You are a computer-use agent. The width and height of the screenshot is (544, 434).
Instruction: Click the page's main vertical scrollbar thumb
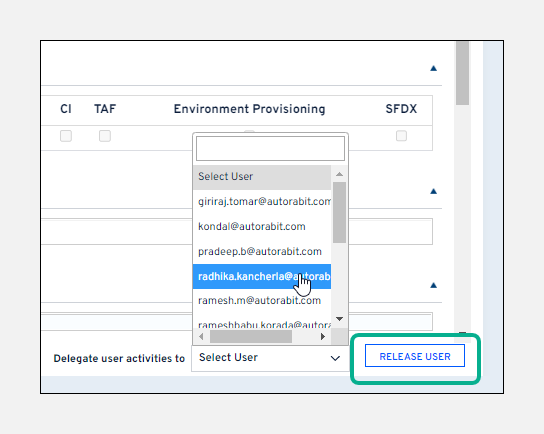462,73
